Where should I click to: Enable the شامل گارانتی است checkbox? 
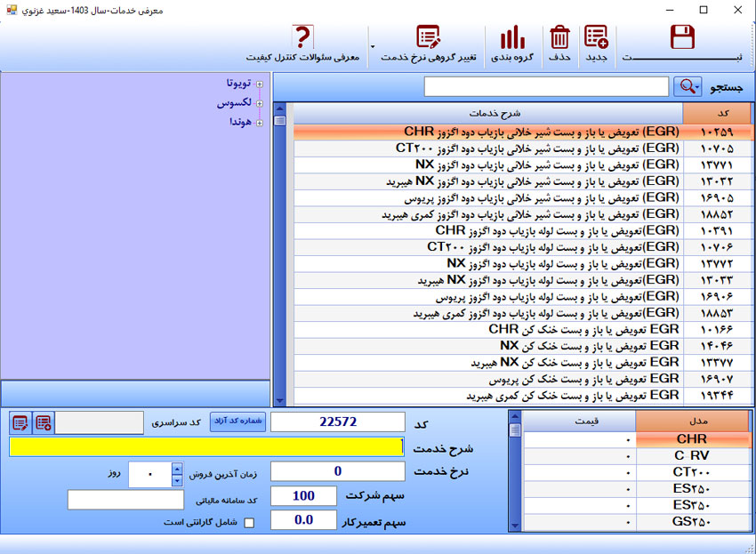249,524
